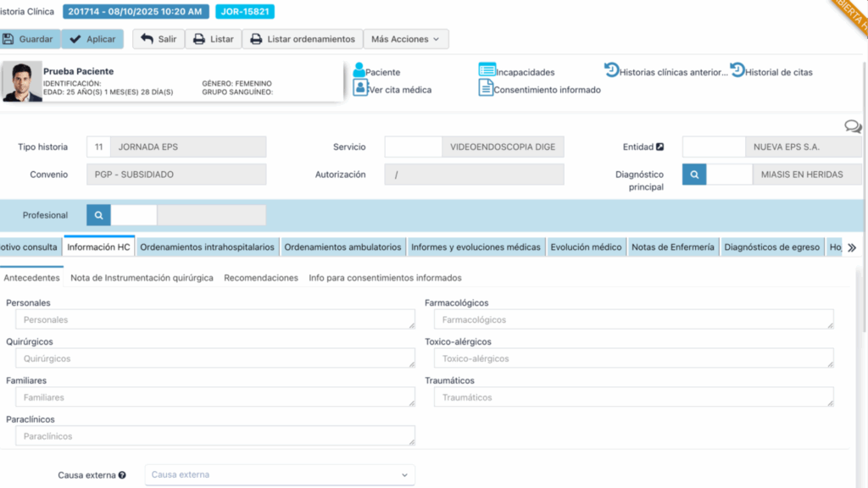Click into the Farmacológicos text field

(632, 319)
